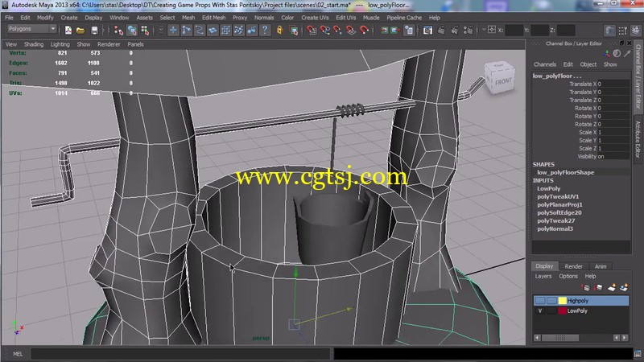Select polyPlanarProj1 input node
The image size is (644, 362).
[x=559, y=204]
